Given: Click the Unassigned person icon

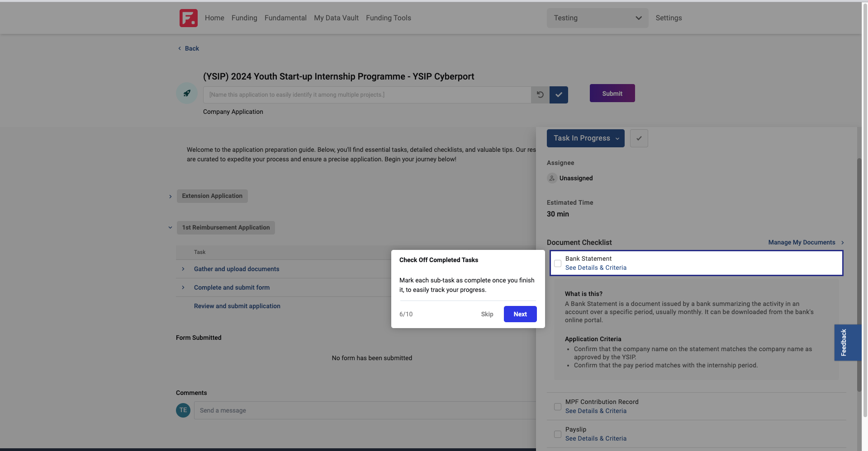Looking at the screenshot, I should (552, 178).
